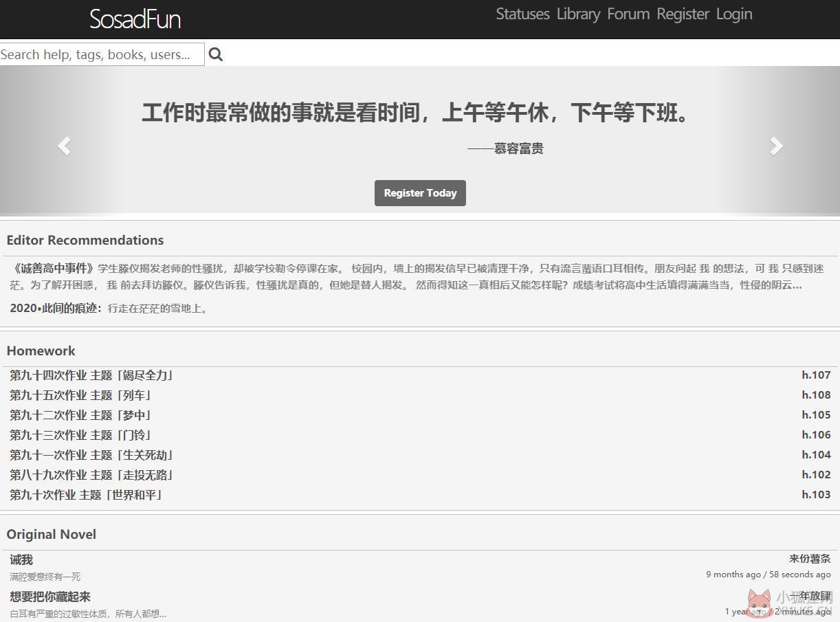Open the Forum menu item

[628, 14]
